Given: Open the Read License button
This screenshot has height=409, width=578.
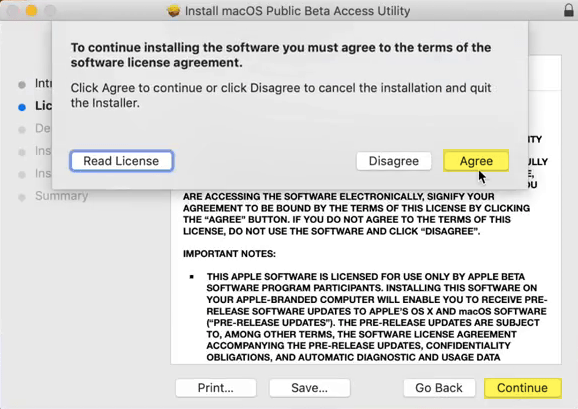Looking at the screenshot, I should pyautogui.click(x=121, y=161).
